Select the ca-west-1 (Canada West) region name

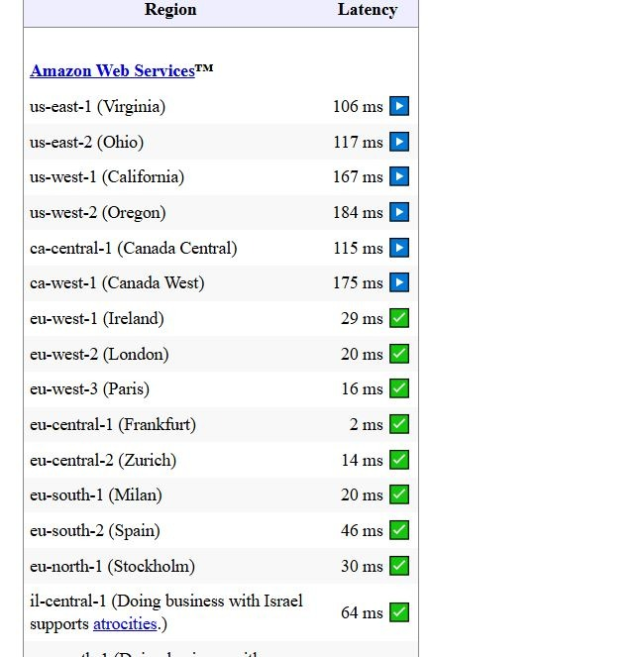[x=117, y=282]
